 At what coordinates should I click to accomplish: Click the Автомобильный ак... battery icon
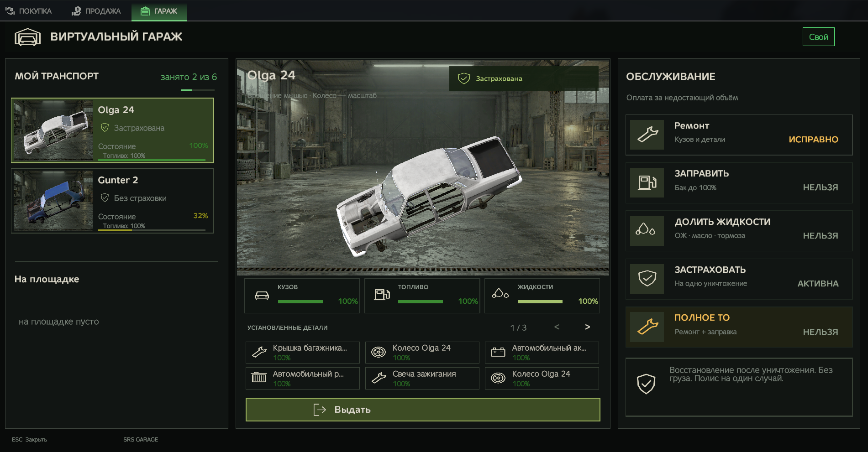click(498, 352)
